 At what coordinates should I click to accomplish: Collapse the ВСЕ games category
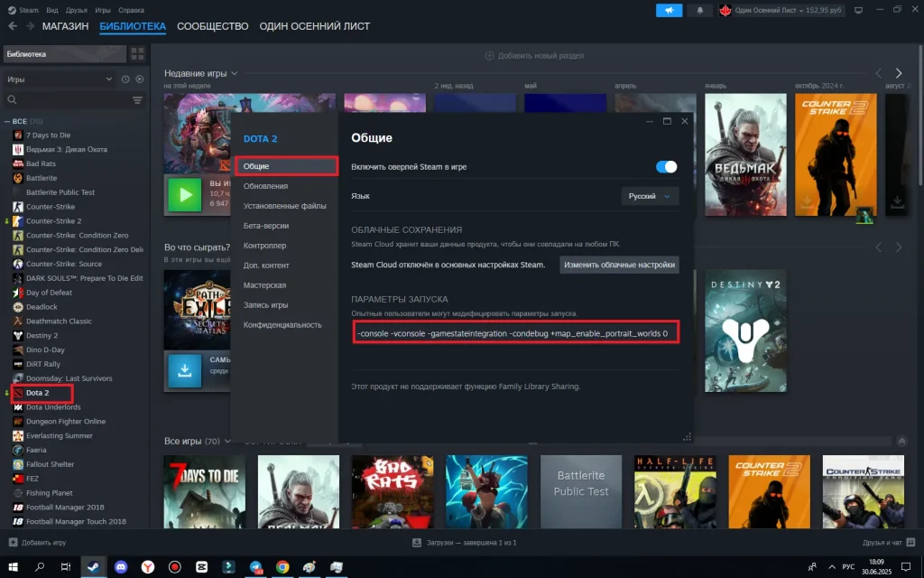click(x=7, y=121)
